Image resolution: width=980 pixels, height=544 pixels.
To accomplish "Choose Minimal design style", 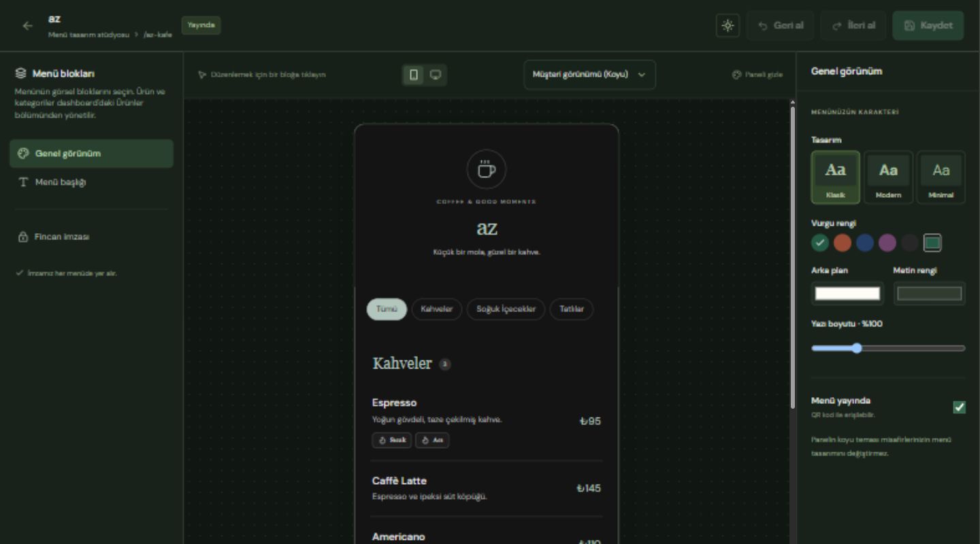I will pyautogui.click(x=941, y=177).
